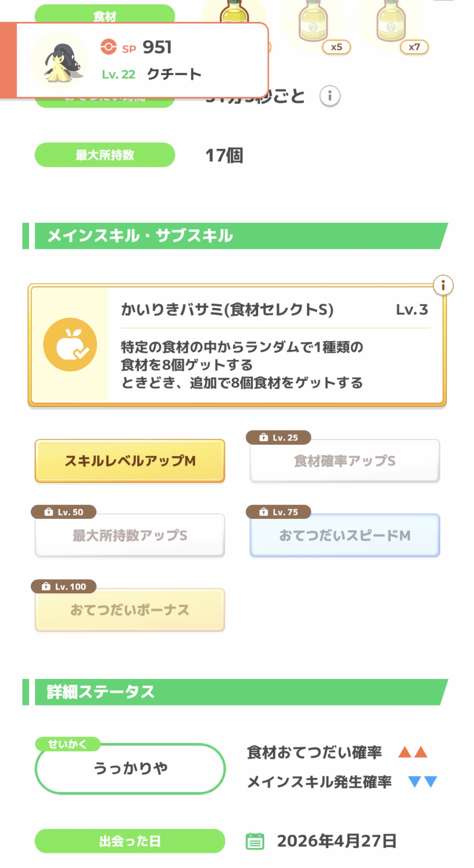The width and height of the screenshot is (474, 868).
Task: Tap the Lv. 100 lock badge
Action: click(64, 586)
